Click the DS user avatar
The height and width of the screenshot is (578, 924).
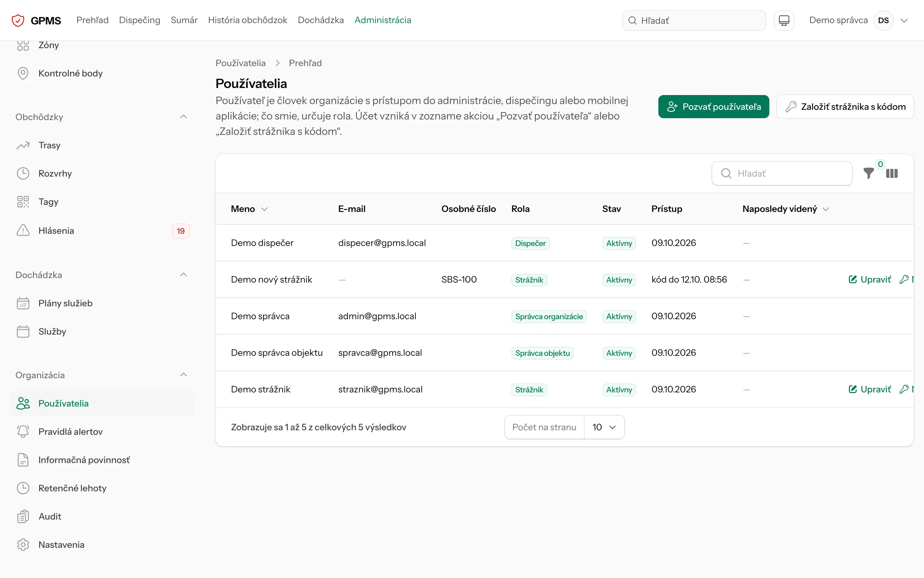[883, 21]
